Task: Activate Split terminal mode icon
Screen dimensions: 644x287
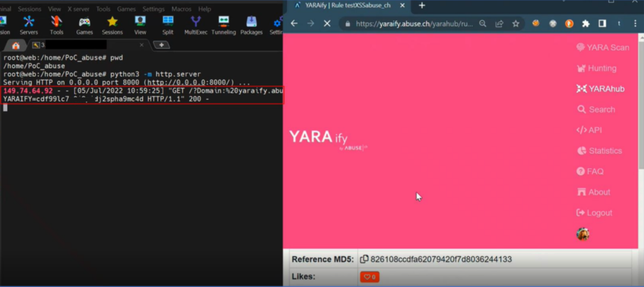Action: (x=167, y=26)
